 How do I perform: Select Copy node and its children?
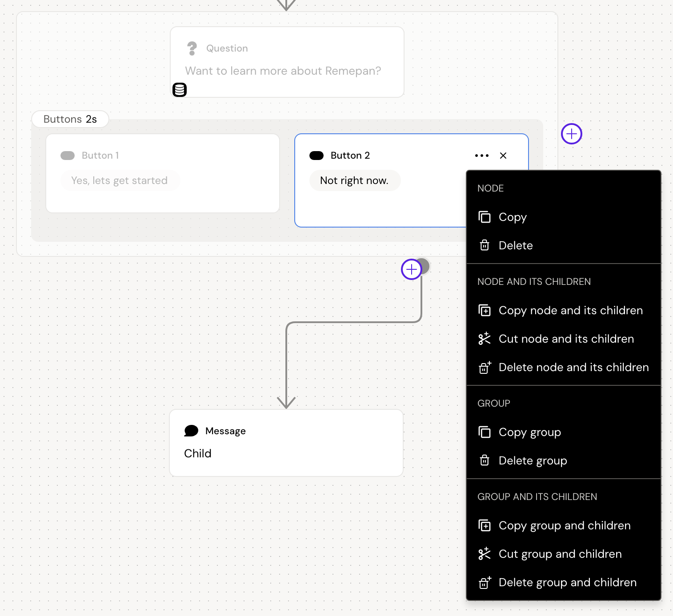pyautogui.click(x=570, y=310)
